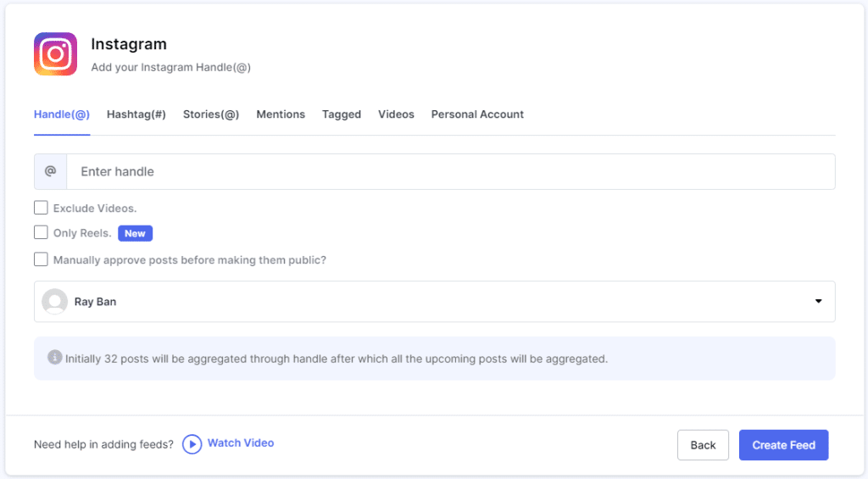Image resolution: width=868 pixels, height=479 pixels.
Task: Switch to the Hashtag(#) tab
Action: coord(136,114)
